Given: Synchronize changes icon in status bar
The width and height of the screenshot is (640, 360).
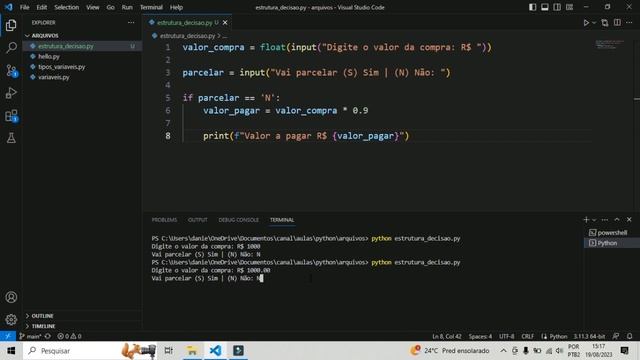Looking at the screenshot, I should click(48, 336).
